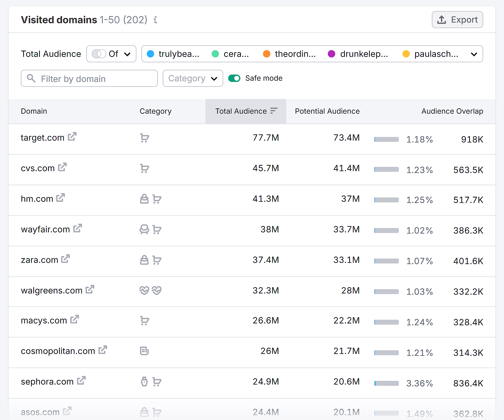Click purple drunkelep... domain color dot
Viewport: 504px width, 420px height.
331,54
